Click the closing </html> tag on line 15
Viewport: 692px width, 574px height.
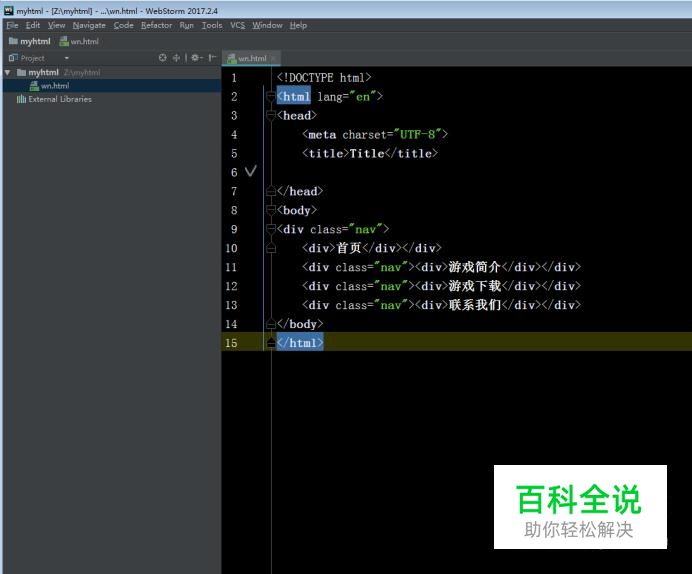point(300,343)
